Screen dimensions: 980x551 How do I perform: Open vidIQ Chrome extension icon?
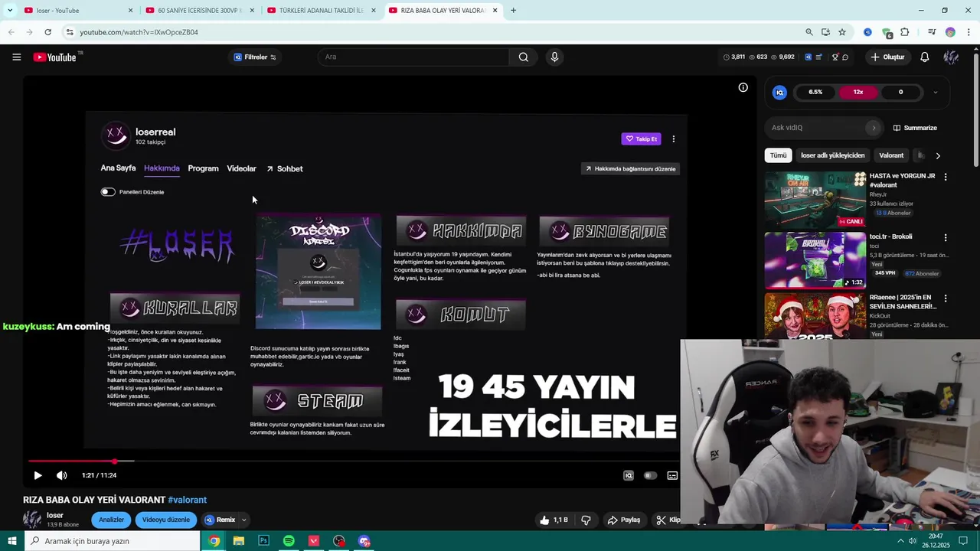867,32
